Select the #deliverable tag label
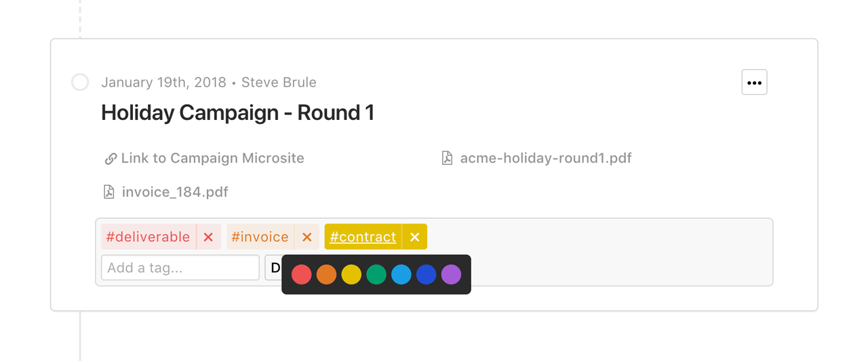Image resolution: width=868 pixels, height=361 pixels. (x=149, y=237)
